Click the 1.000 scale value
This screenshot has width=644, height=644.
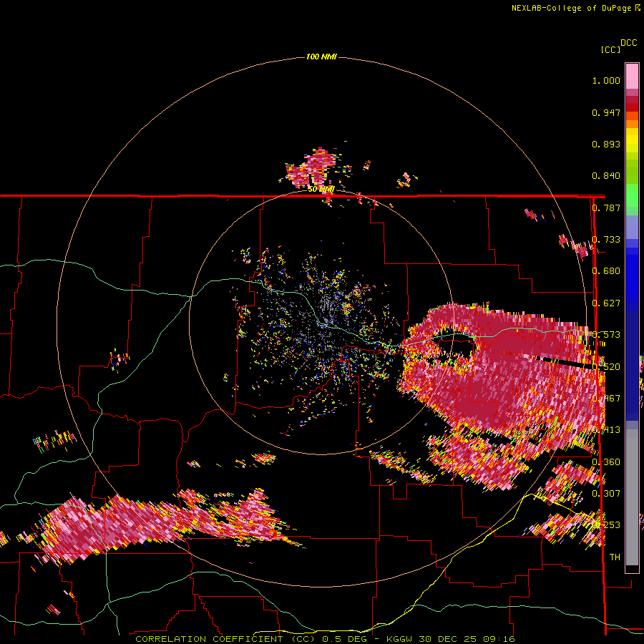click(x=606, y=80)
